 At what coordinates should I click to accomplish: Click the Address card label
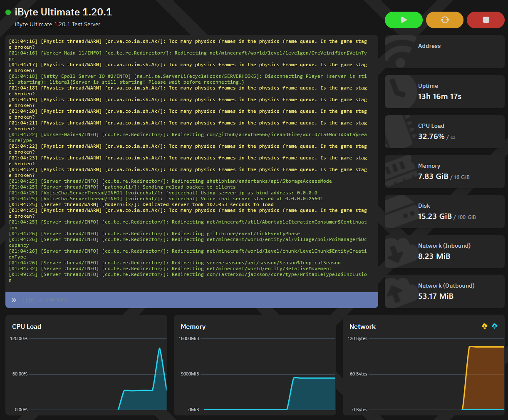coord(429,46)
